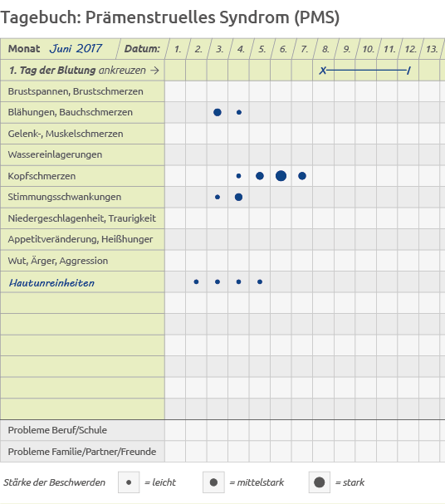The width and height of the screenshot is (445, 504).
Task: Select the 'leicht' legend dot box
Action: (x=129, y=482)
